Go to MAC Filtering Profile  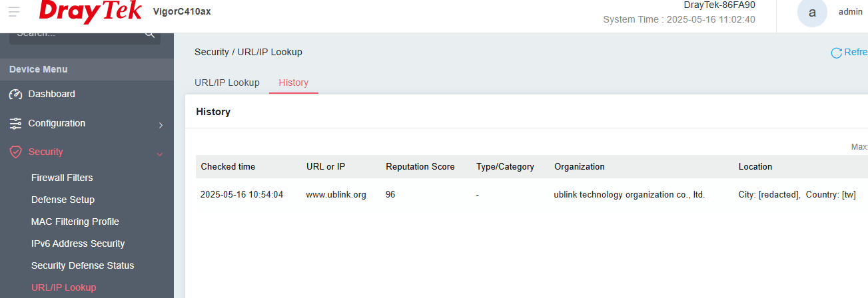(x=75, y=222)
